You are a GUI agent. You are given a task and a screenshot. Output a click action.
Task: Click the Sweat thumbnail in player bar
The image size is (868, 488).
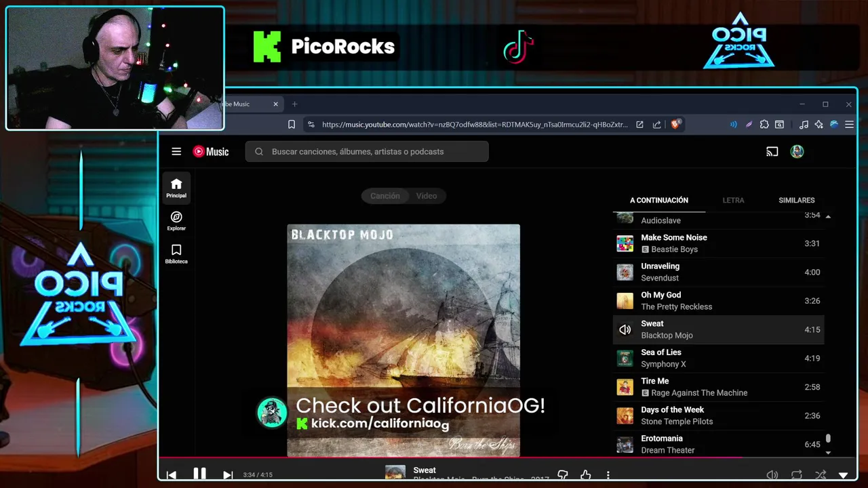[x=395, y=473]
